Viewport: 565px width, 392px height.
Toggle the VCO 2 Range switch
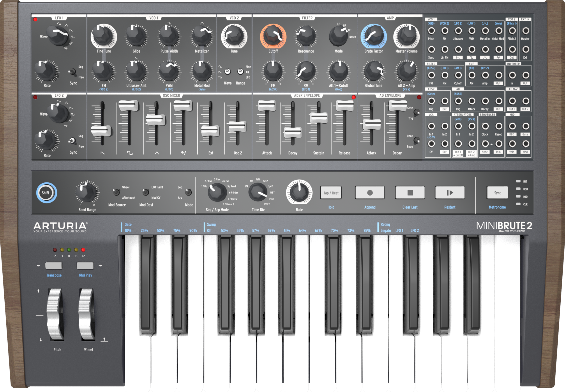(240, 72)
